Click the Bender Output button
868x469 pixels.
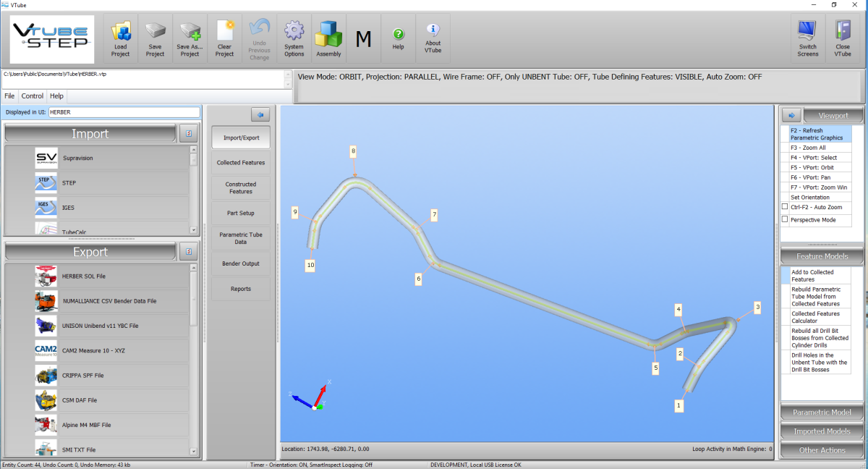point(240,263)
